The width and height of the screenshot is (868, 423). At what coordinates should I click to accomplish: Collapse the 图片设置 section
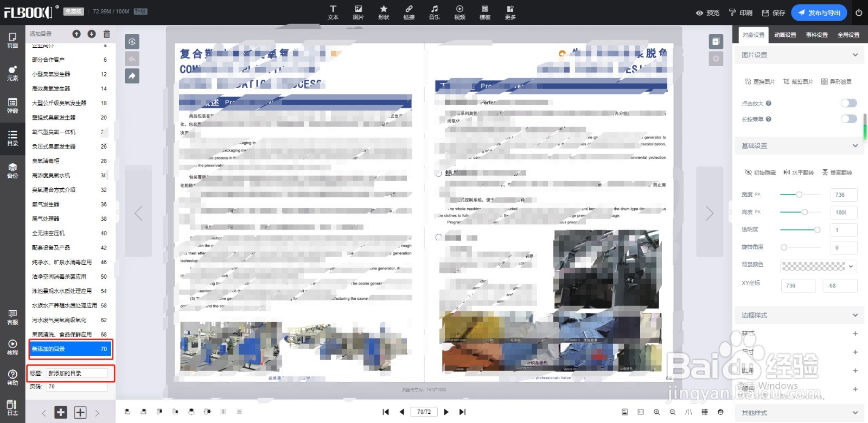coord(855,55)
